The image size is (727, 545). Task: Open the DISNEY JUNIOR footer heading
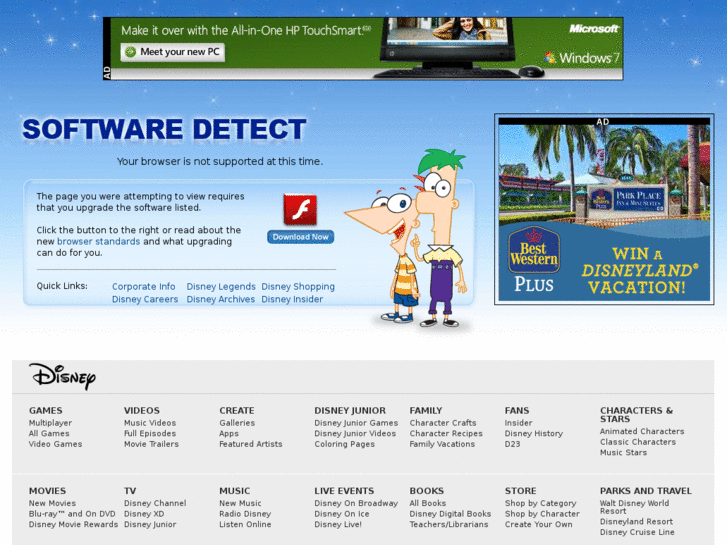[x=350, y=410]
